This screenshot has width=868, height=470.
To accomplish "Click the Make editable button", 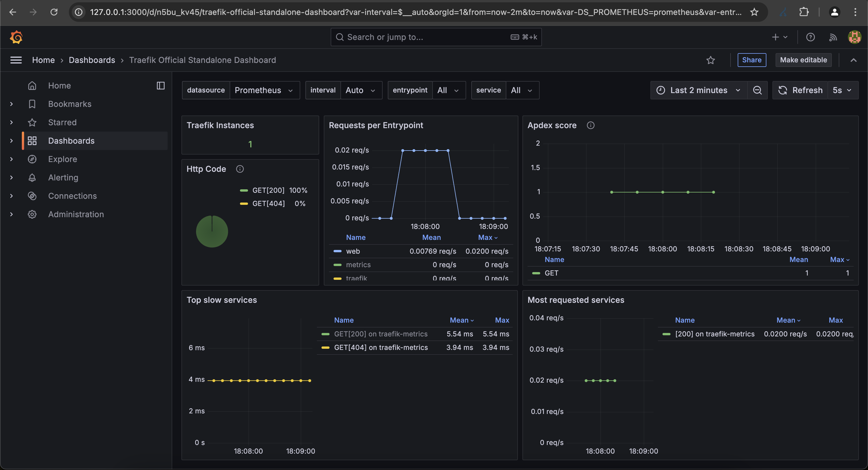I will click(803, 60).
